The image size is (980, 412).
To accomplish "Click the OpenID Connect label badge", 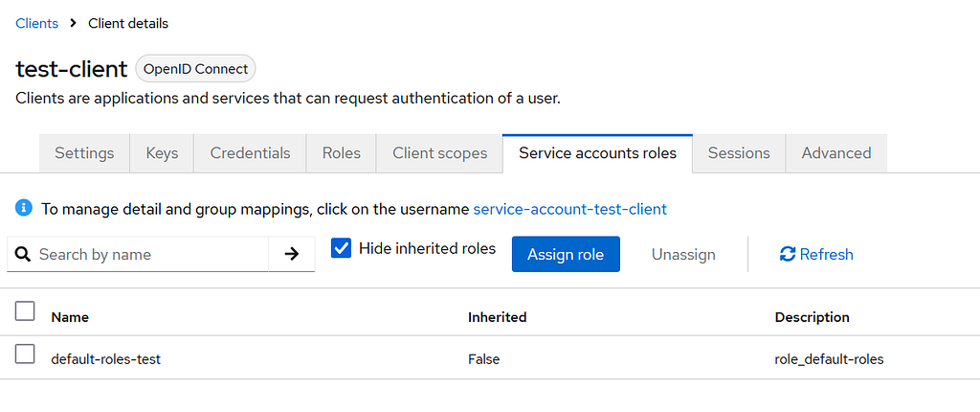I will coord(195,69).
